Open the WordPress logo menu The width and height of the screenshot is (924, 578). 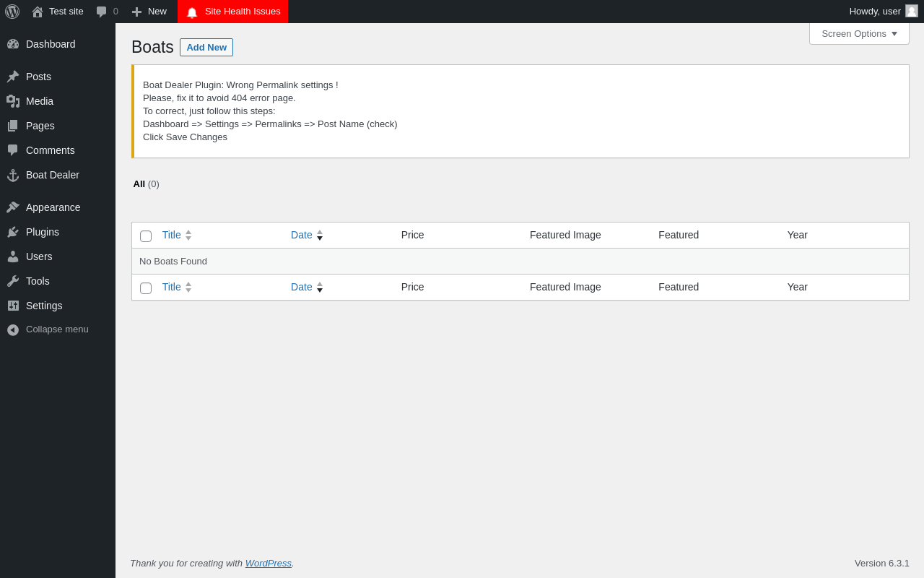pyautogui.click(x=12, y=12)
